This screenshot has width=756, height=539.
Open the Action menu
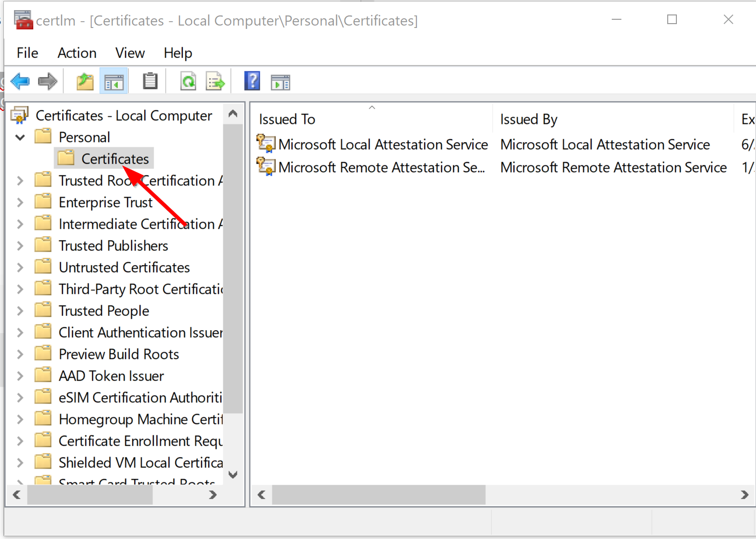[77, 53]
